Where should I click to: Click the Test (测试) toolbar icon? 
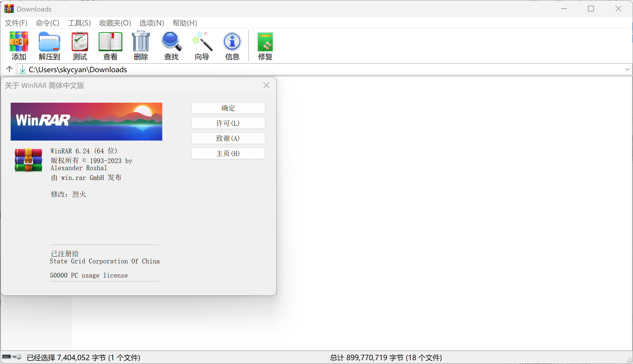(x=80, y=46)
